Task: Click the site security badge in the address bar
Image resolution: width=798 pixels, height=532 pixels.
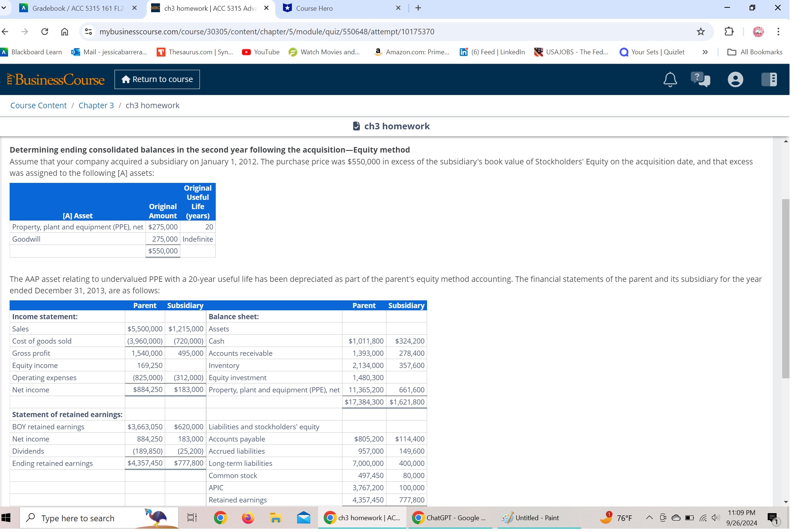Action: pyautogui.click(x=88, y=32)
